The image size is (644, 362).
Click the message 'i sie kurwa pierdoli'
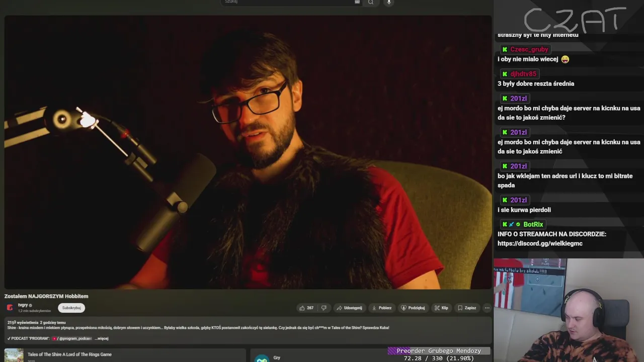[x=524, y=210]
